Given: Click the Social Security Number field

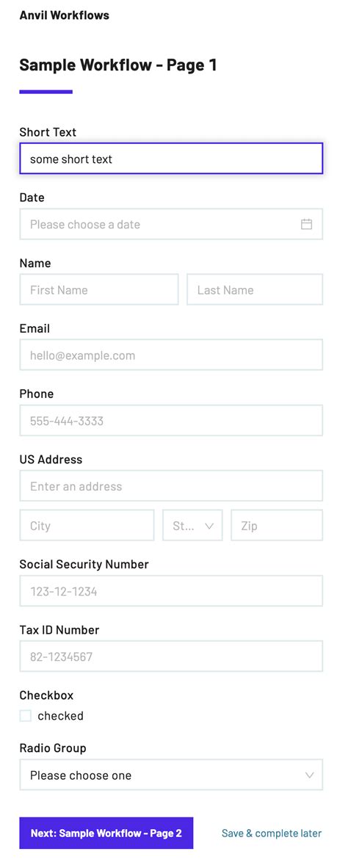Looking at the screenshot, I should (x=171, y=591).
